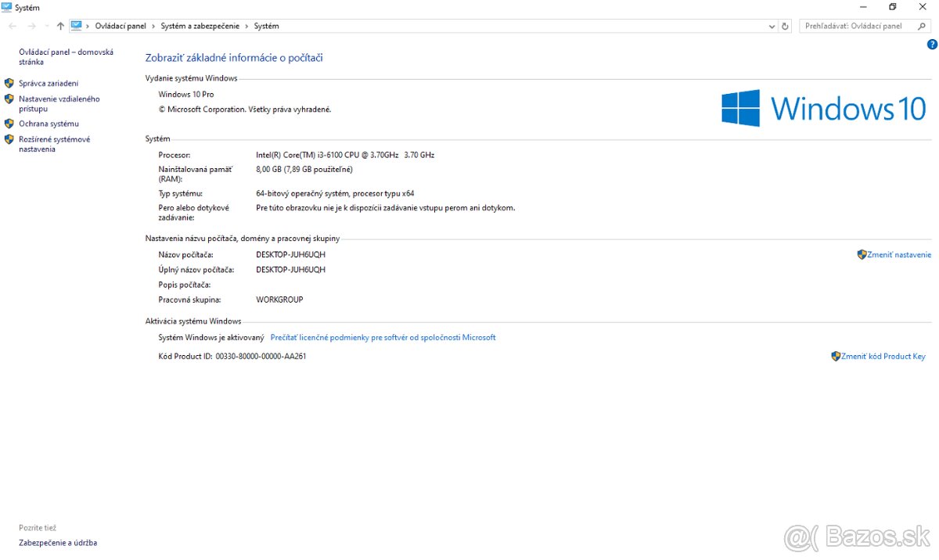939x560 pixels.
Task: Expand the chevron after Ovládací panel breadcrumb
Action: click(x=153, y=26)
